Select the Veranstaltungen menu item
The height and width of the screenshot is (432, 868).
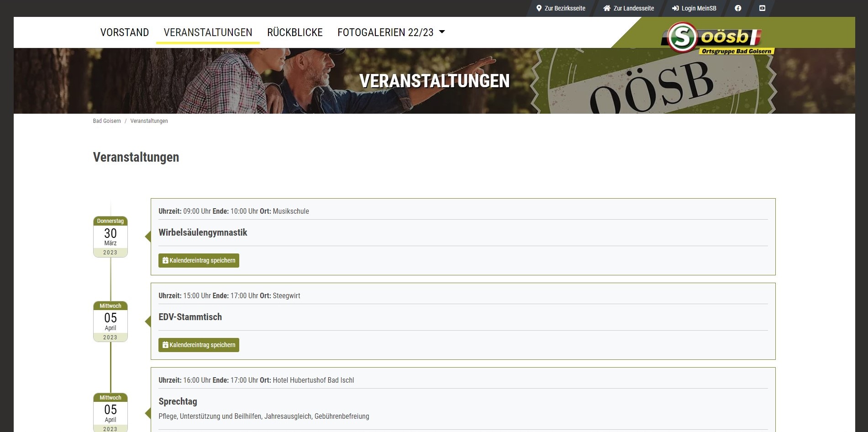(208, 32)
